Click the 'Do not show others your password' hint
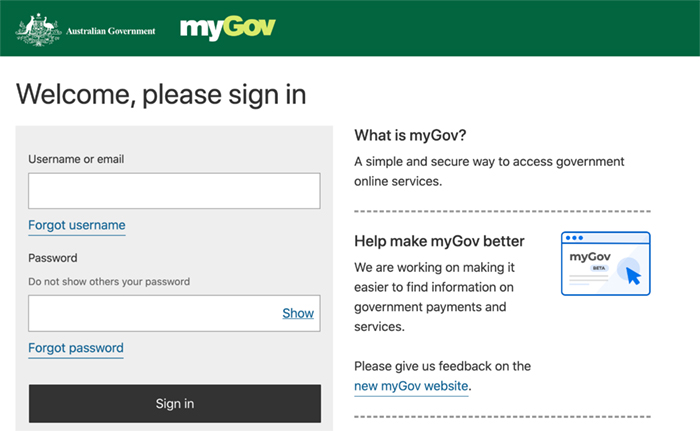This screenshot has height=431, width=700. click(x=109, y=282)
